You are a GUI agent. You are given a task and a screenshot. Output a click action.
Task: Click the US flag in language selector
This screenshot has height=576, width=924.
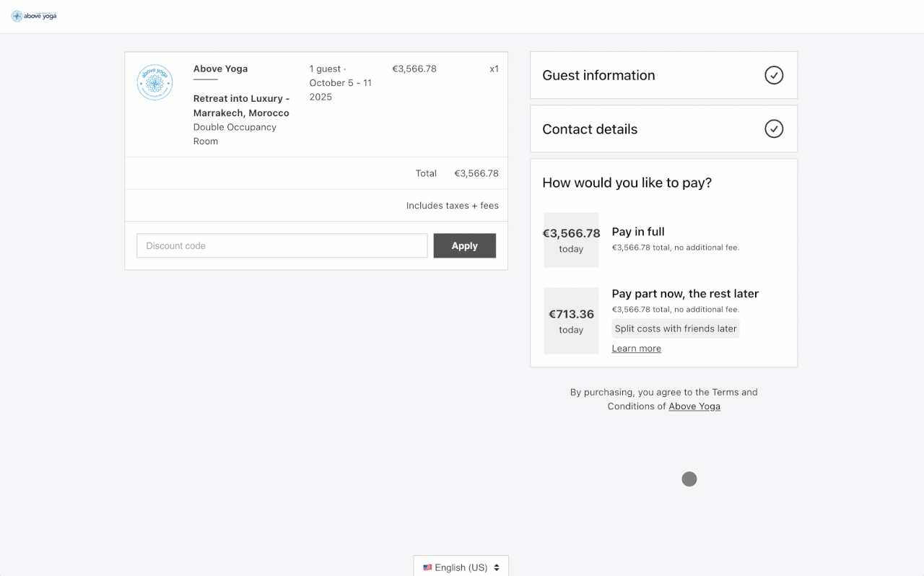[x=427, y=567]
